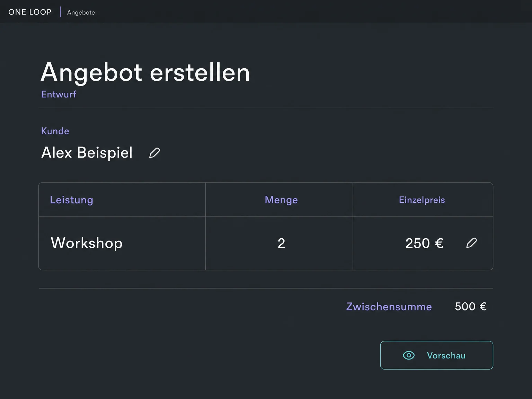Click the Zwischensumme label
Viewport: 532px width, 399px height.
(x=389, y=307)
